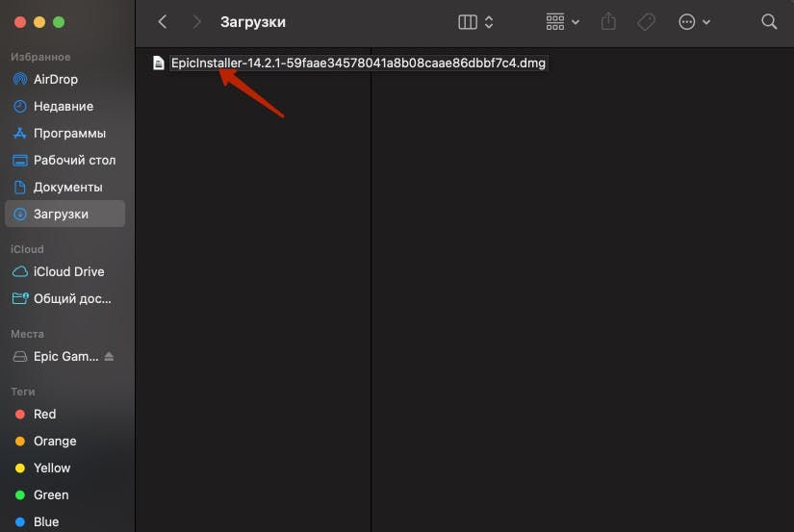794x532 pixels.
Task: Click the disk icon beside Epic Gam...
Action: click(20, 356)
